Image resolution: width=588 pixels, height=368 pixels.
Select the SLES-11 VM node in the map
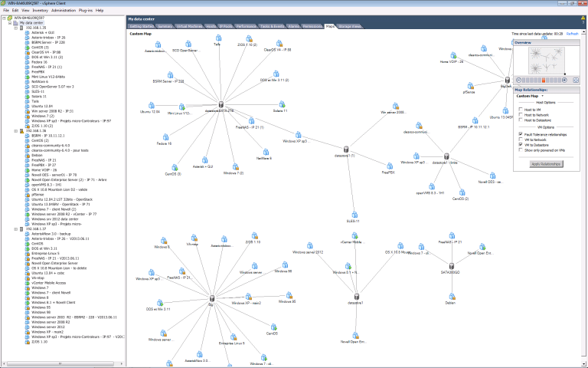click(354, 215)
